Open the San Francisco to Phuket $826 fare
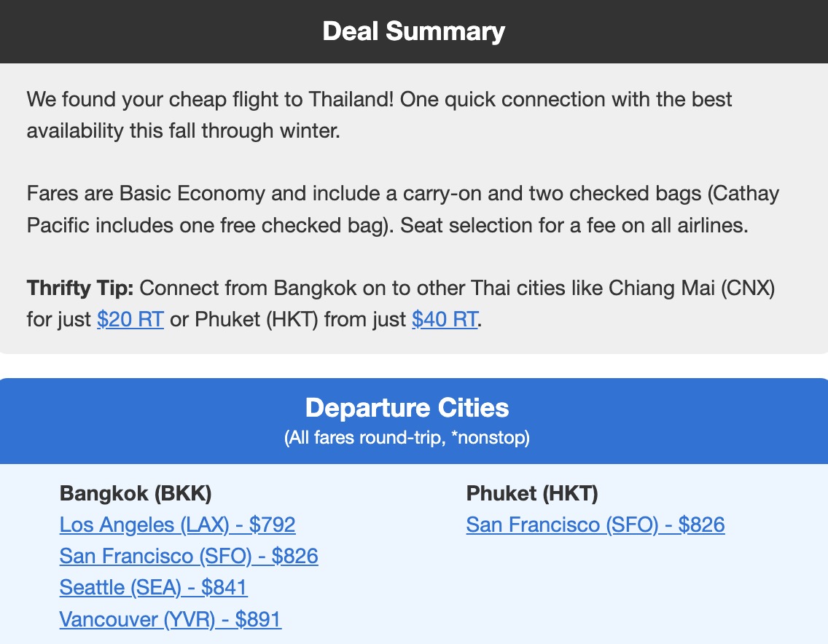 pyautogui.click(x=595, y=525)
